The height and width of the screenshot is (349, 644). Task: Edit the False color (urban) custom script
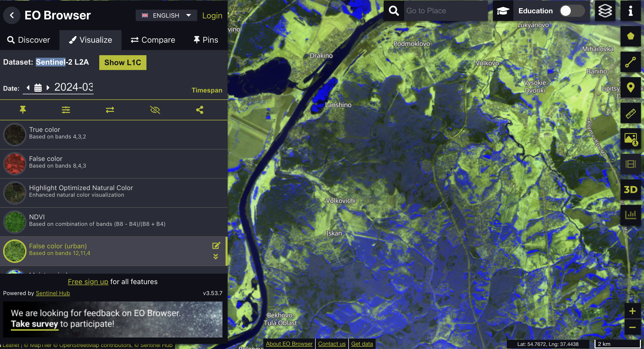pos(216,246)
